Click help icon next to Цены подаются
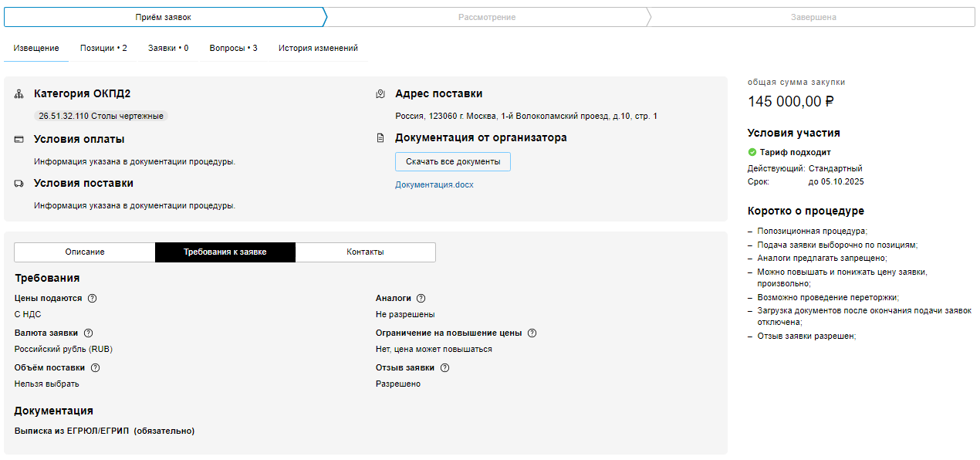The image size is (980, 460). 93,299
